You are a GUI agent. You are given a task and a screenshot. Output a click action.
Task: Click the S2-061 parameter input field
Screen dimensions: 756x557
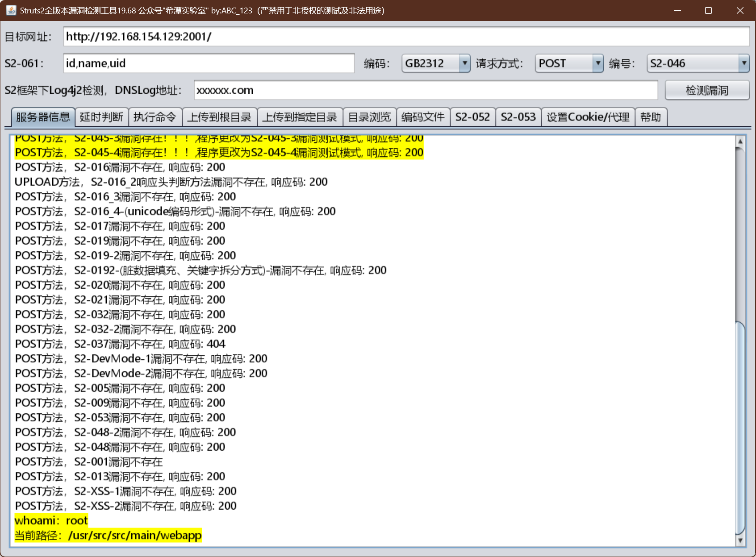[209, 63]
